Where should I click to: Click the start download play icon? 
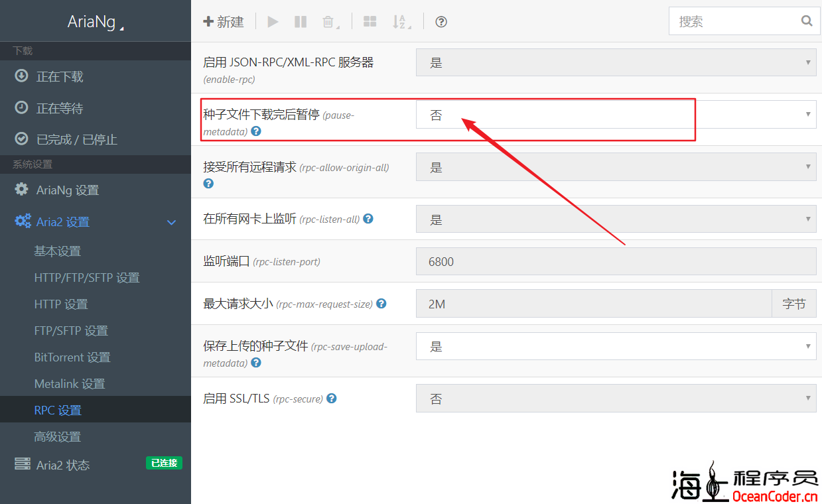[x=273, y=22]
